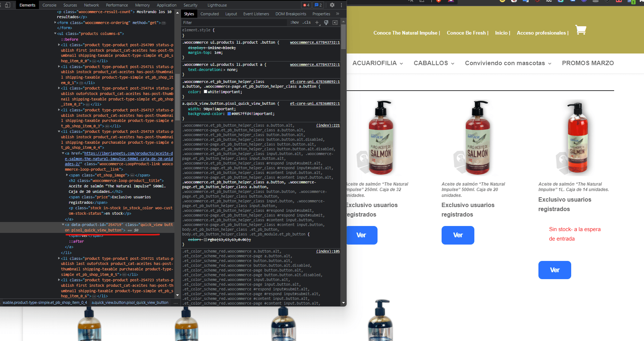This screenshot has height=341, width=644.
Task: Open PROMOS MARZO menu item
Action: (x=588, y=63)
